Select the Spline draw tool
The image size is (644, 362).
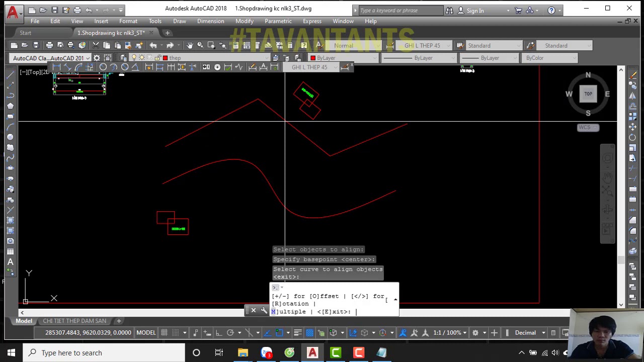point(10,158)
